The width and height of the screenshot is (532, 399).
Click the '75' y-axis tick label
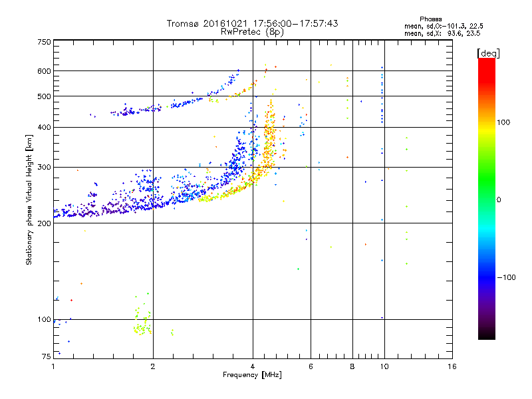point(47,356)
